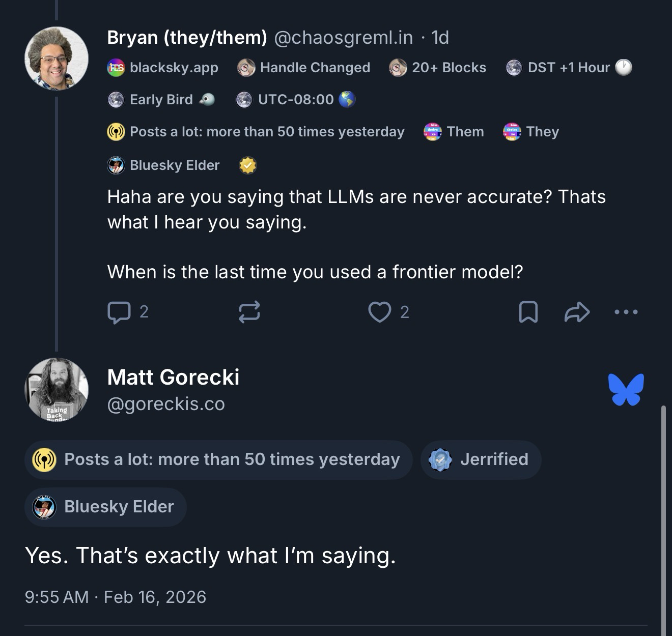
Task: Bookmark Bryan's post
Action: point(528,312)
